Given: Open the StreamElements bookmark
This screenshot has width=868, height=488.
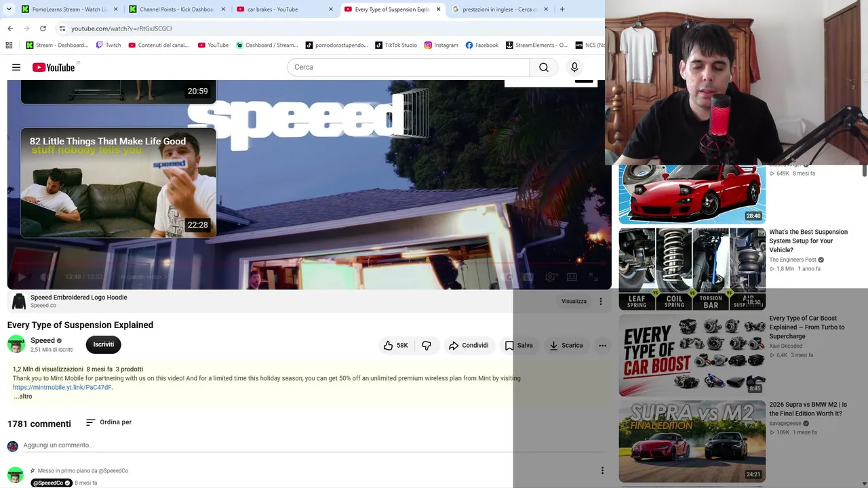Looking at the screenshot, I should pyautogui.click(x=536, y=45).
